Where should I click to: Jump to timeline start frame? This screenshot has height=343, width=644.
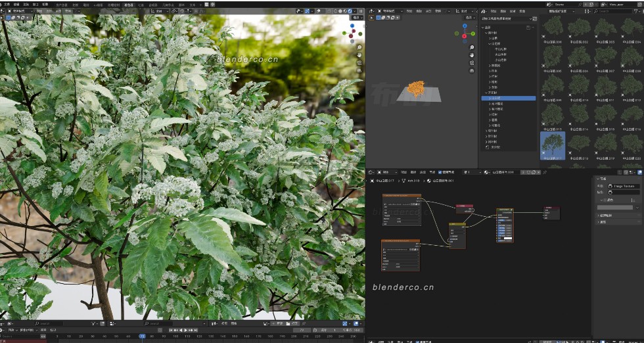[171, 331]
